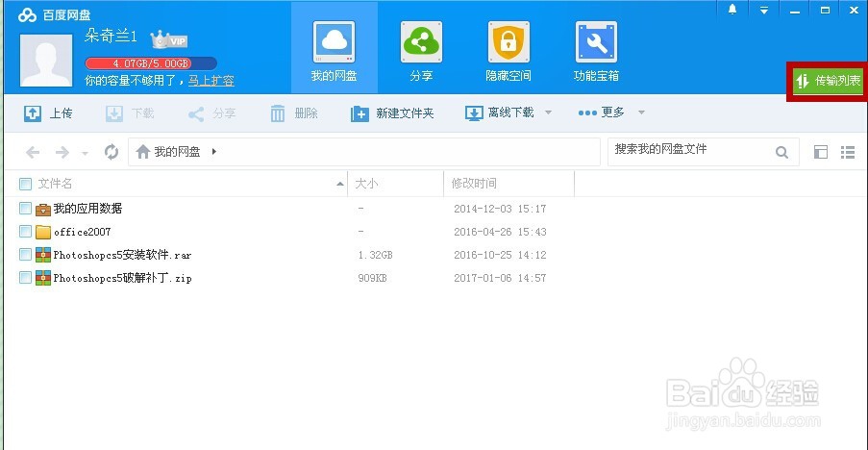Open the 更多 more menu

(602, 112)
